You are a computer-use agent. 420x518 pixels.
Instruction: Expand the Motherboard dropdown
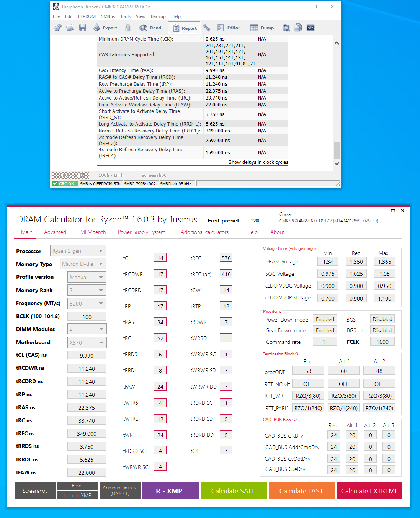87,343
